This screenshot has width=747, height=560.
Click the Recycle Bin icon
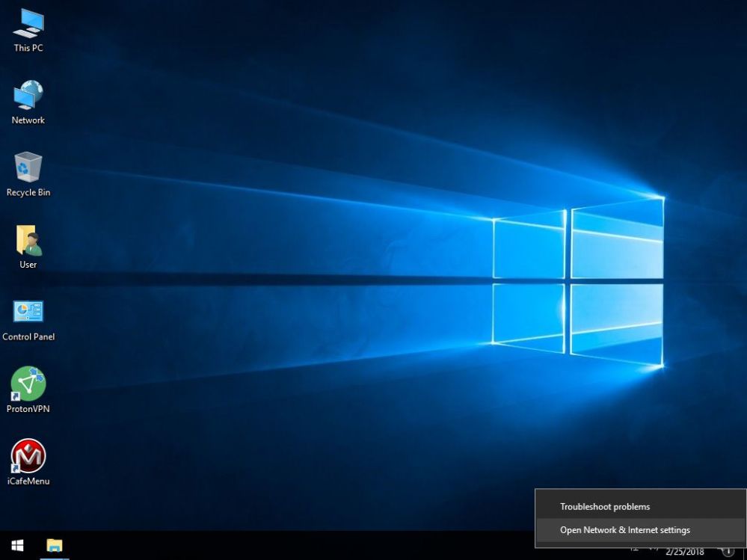[28, 167]
